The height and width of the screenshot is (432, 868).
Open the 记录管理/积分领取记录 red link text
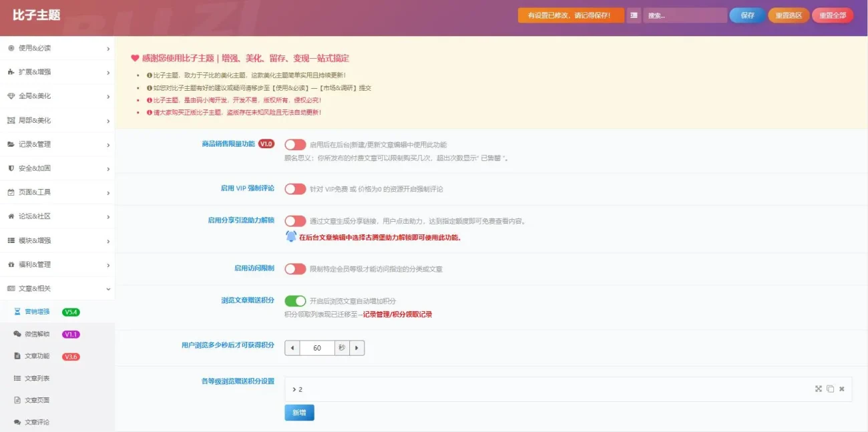tap(397, 314)
